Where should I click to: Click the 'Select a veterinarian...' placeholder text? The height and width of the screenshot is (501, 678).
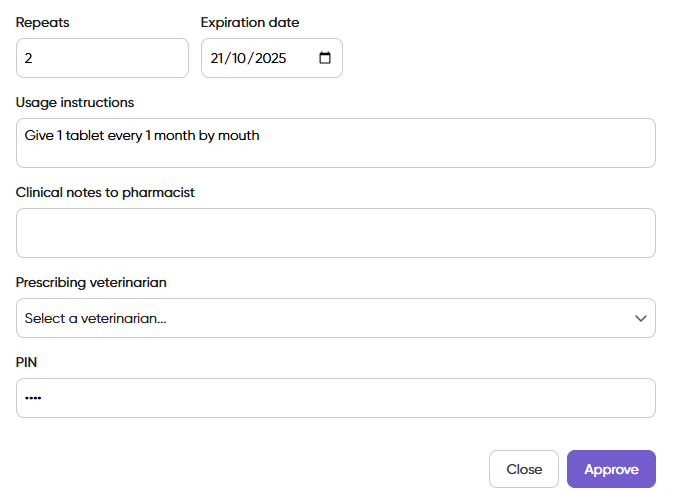pos(96,318)
